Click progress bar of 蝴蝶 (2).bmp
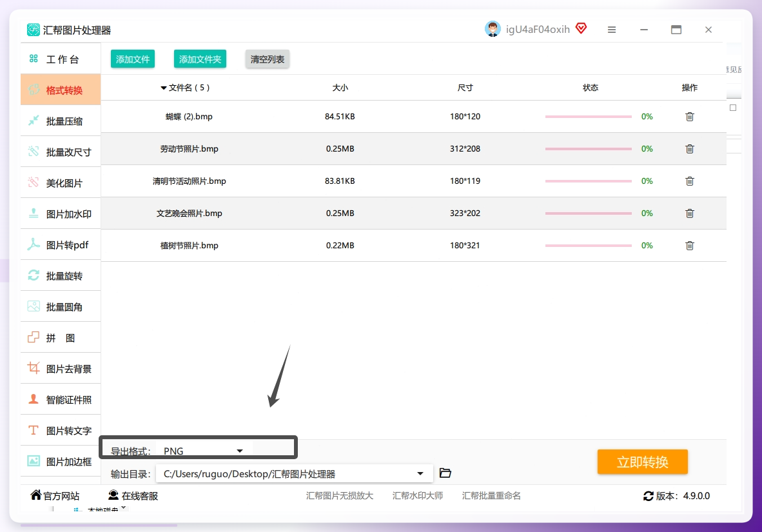762x532 pixels. [x=588, y=117]
